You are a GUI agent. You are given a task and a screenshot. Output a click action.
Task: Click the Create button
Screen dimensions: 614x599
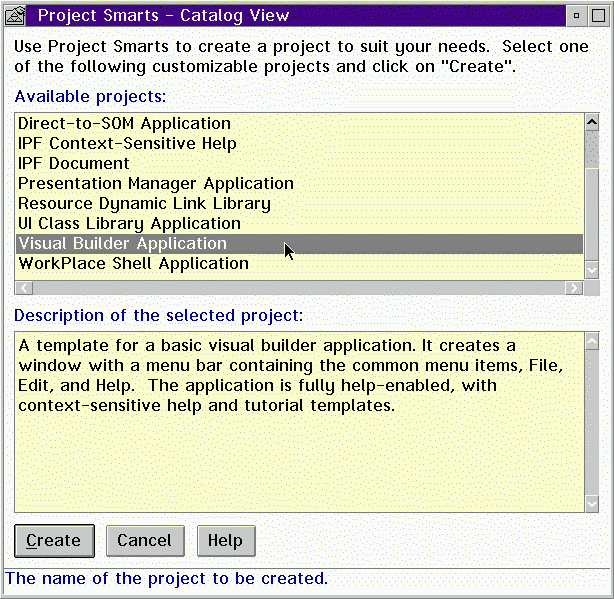[x=54, y=541]
